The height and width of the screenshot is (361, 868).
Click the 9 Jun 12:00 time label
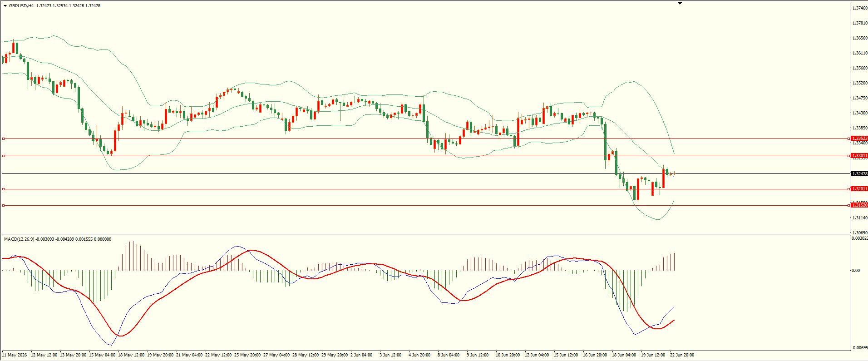(478, 355)
